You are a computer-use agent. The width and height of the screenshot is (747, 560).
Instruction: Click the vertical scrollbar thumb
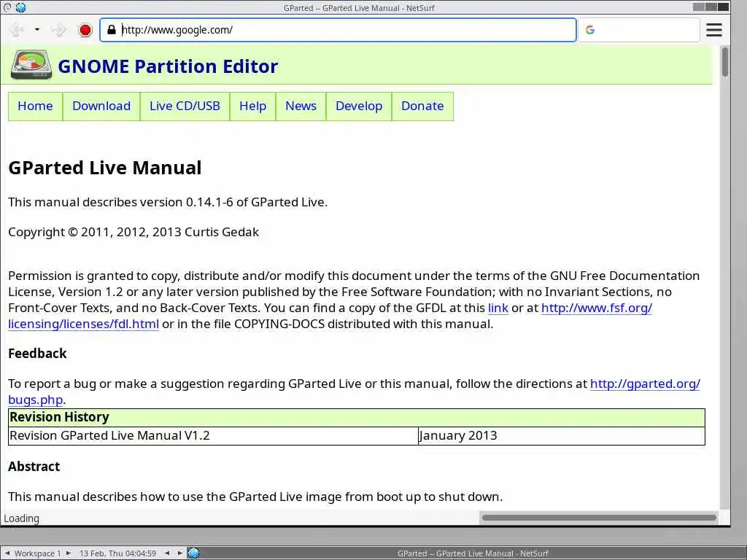[x=725, y=61]
